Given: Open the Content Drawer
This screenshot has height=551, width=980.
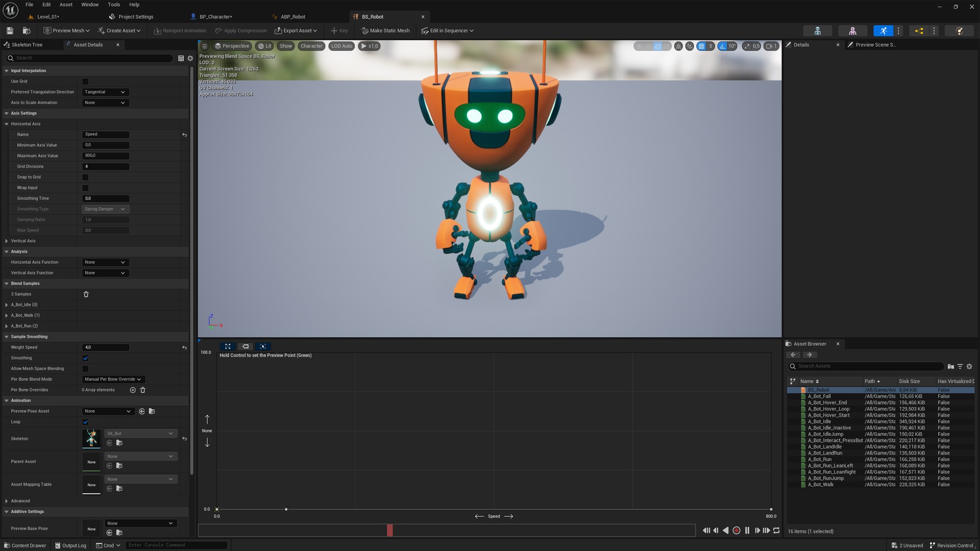Looking at the screenshot, I should pyautogui.click(x=25, y=545).
